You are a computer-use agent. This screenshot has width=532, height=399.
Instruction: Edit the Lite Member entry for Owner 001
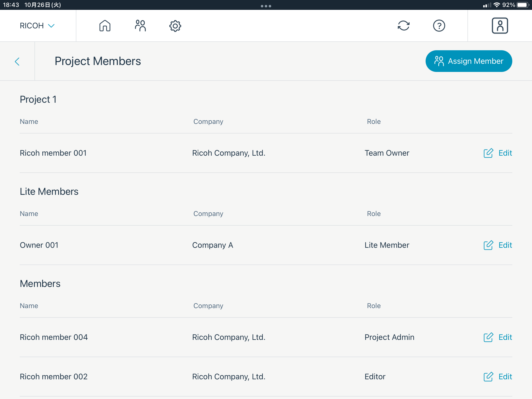498,245
